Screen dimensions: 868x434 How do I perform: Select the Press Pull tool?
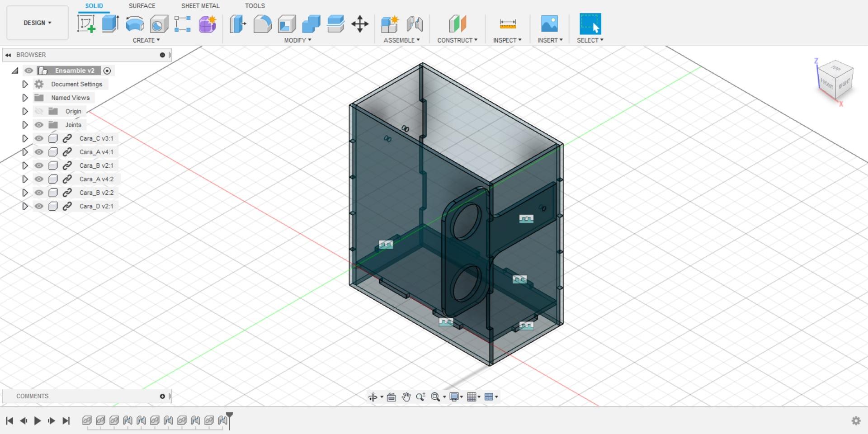[x=238, y=24]
